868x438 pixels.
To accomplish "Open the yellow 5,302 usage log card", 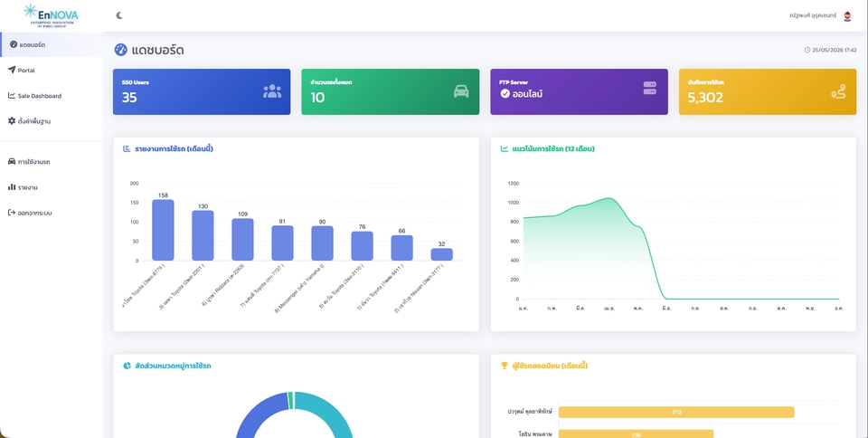I will point(768,92).
